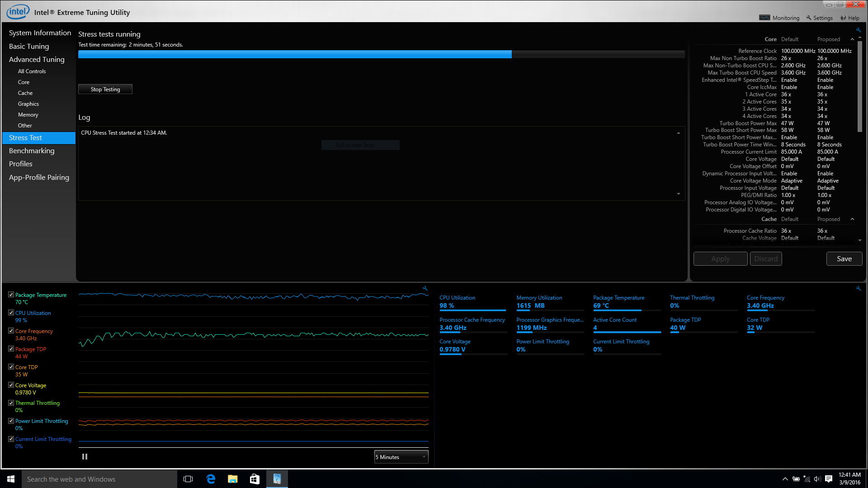Select Graphics under Advanced Tuning
This screenshot has height=488, width=868.
click(x=28, y=104)
